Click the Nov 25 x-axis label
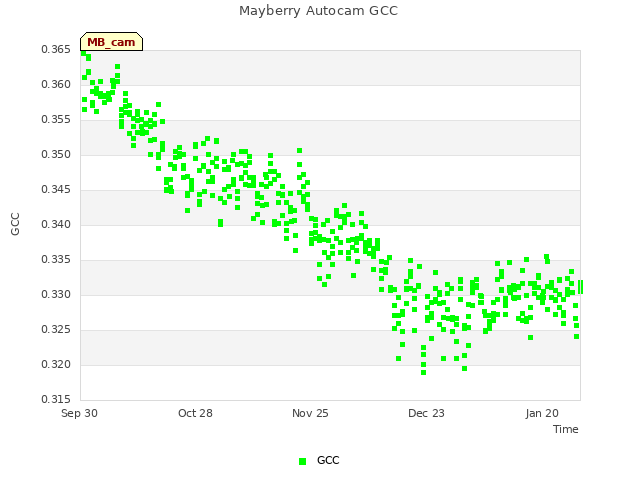Viewport: 640px width, 480px height. [310, 413]
